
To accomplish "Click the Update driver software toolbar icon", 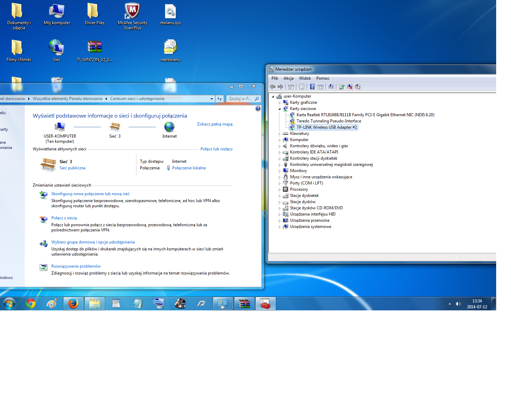I will click(342, 87).
